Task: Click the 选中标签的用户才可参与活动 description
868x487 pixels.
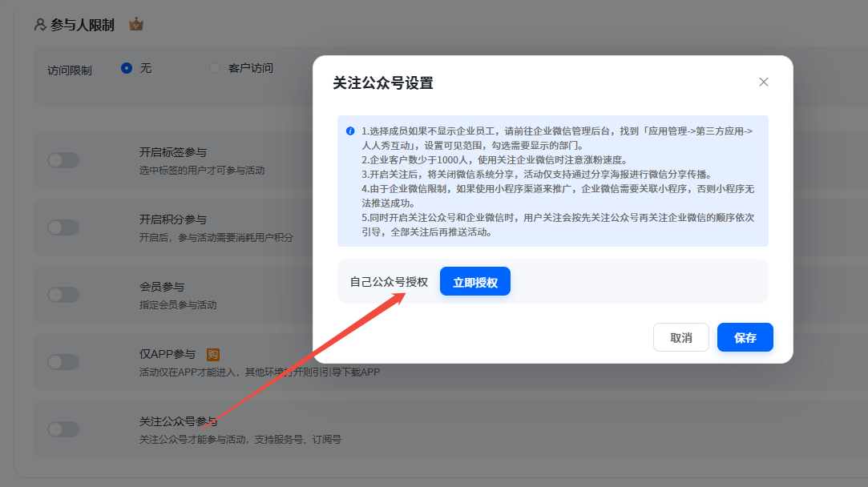Action: point(202,171)
